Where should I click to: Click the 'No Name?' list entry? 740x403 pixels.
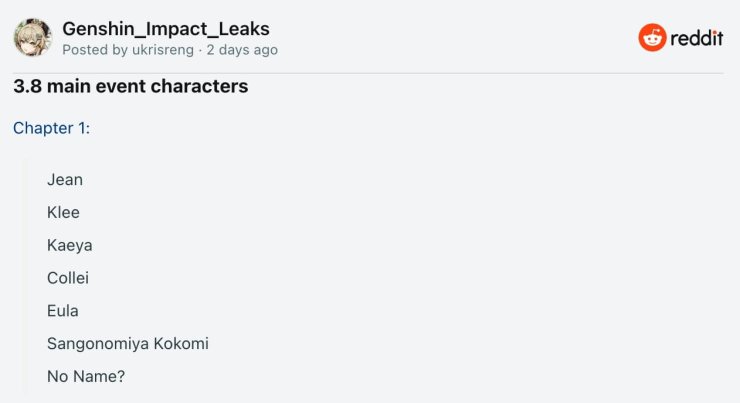pyautogui.click(x=86, y=377)
